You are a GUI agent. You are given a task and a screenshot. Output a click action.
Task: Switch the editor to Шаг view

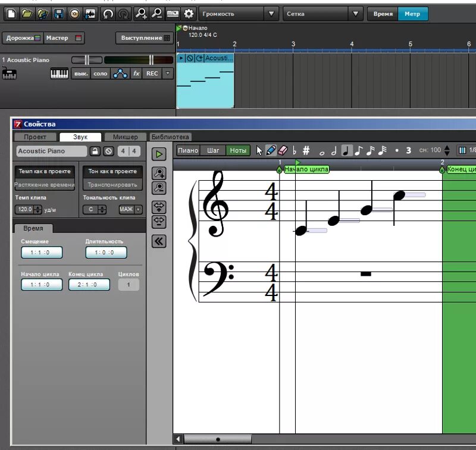point(213,150)
